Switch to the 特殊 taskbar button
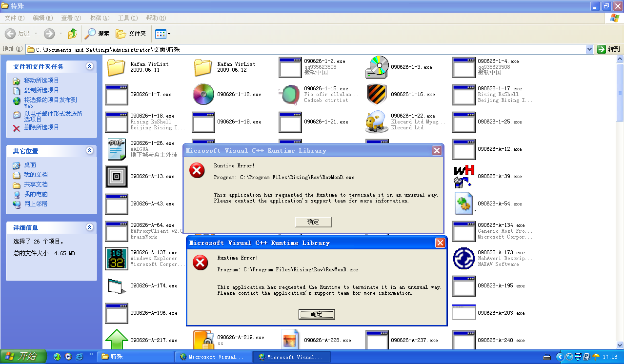 (x=135, y=357)
